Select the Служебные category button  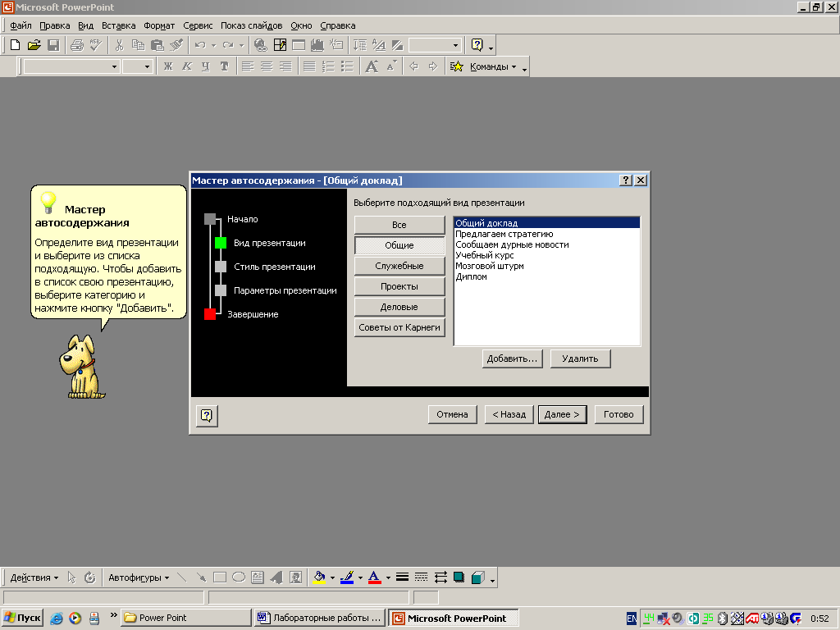[x=399, y=266]
